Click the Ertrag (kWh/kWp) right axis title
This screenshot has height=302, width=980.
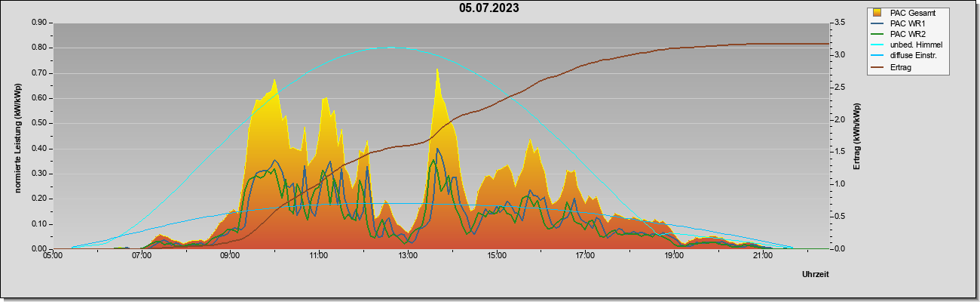point(856,136)
